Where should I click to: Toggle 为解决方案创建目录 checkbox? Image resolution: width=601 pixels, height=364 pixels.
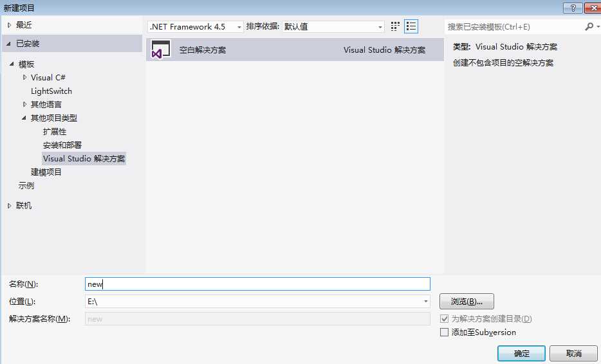coord(444,318)
